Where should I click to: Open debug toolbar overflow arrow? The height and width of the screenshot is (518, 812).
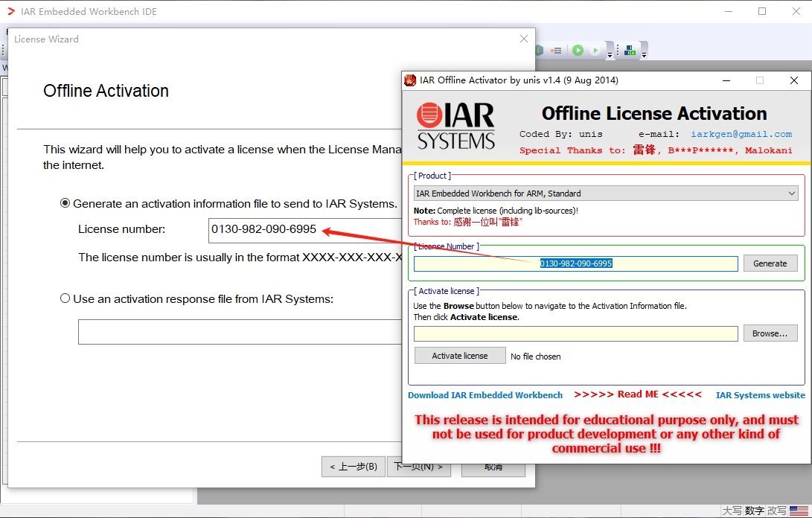[x=610, y=54]
